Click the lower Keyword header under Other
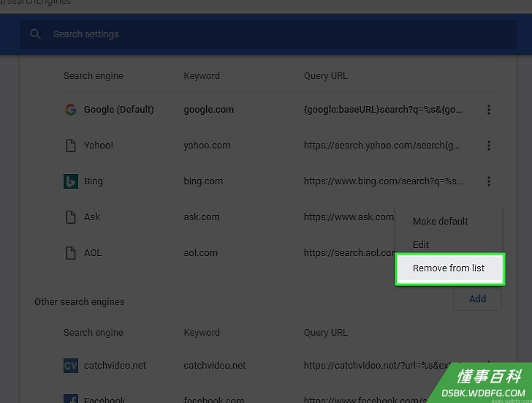Screen dimensions: 532x403 pyautogui.click(x=202, y=332)
